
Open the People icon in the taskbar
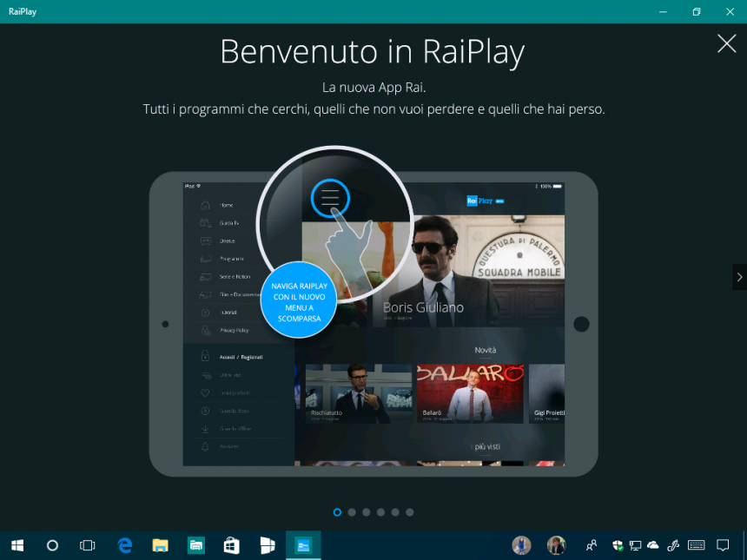tap(592, 545)
